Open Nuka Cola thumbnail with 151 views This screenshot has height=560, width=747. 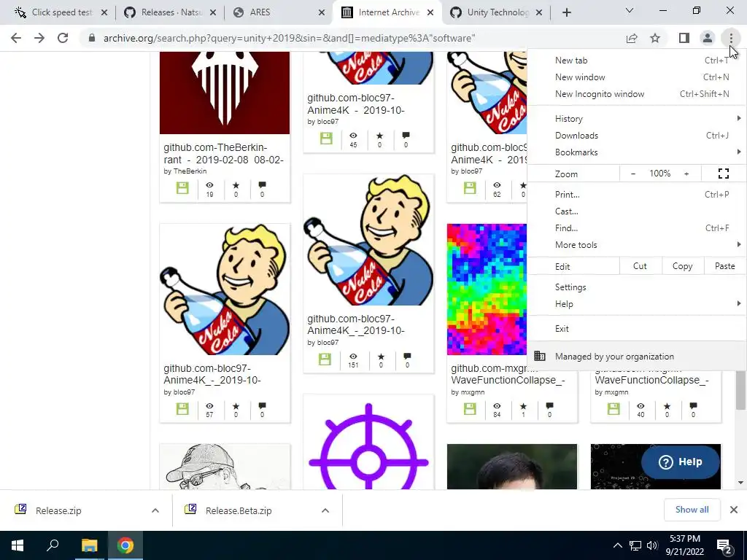coord(368,239)
